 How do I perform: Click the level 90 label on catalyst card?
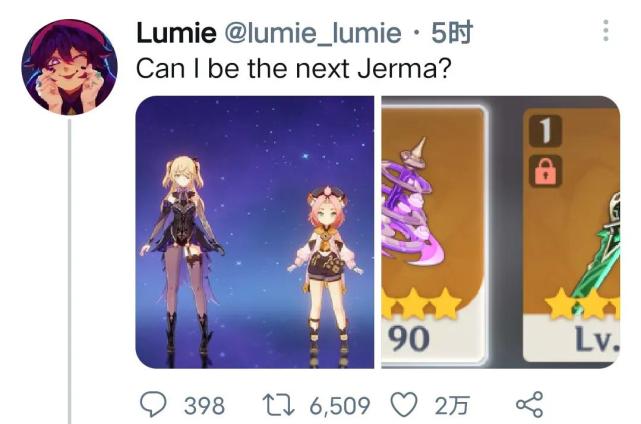tap(409, 339)
